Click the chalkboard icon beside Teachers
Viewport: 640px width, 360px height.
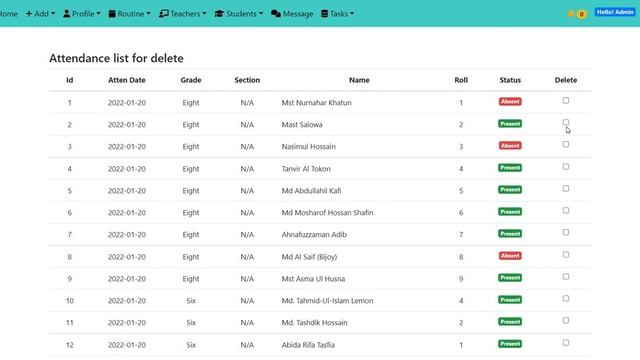164,13
